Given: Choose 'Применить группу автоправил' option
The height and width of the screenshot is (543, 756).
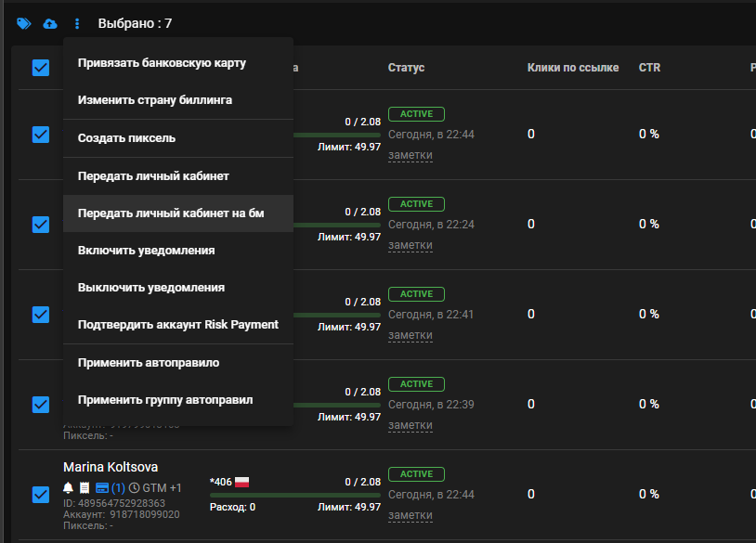Looking at the screenshot, I should point(165,400).
